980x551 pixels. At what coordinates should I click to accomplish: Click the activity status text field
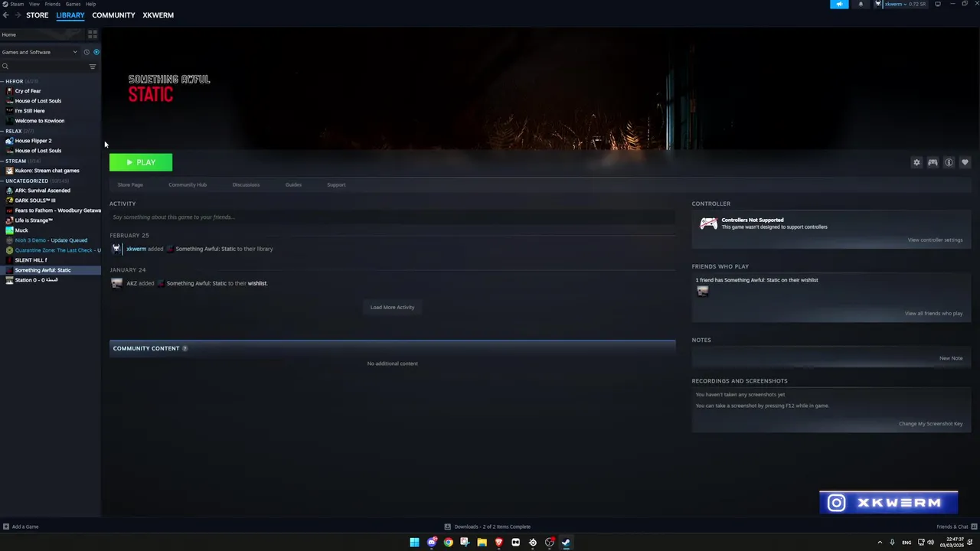pos(392,217)
